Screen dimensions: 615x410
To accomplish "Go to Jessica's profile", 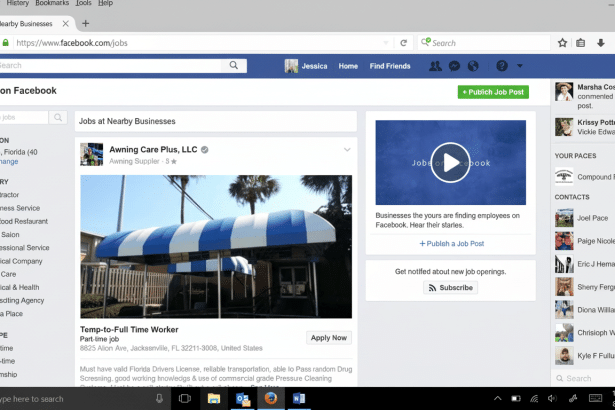I will tap(314, 66).
